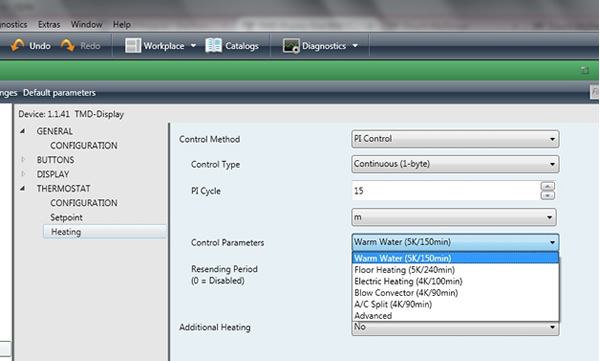This screenshot has width=600, height=361.
Task: Close the Control Parameters combo box
Action: [455, 242]
